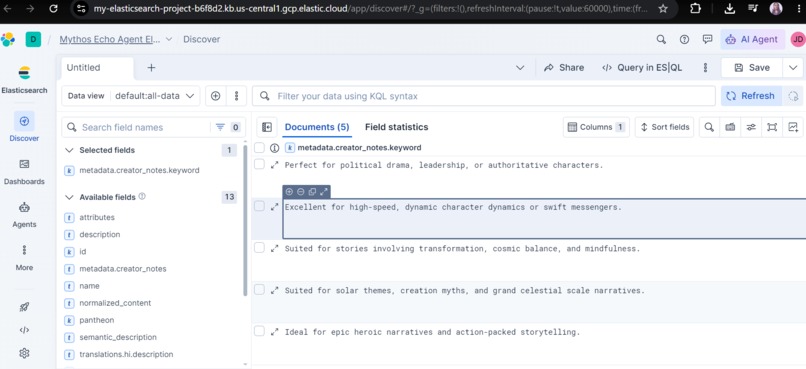The height and width of the screenshot is (369, 806).
Task: Expand the 'Perfect for political drama' document
Action: click(x=274, y=165)
